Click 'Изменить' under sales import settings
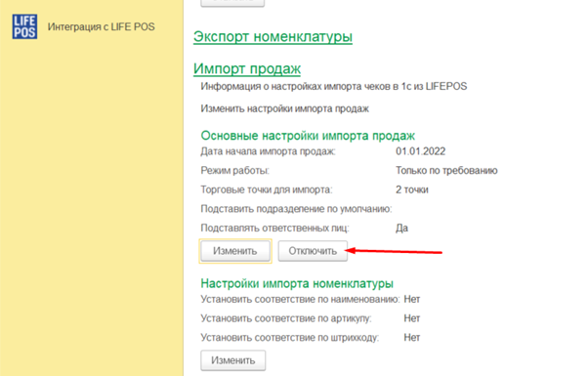The image size is (588, 376). (x=235, y=251)
